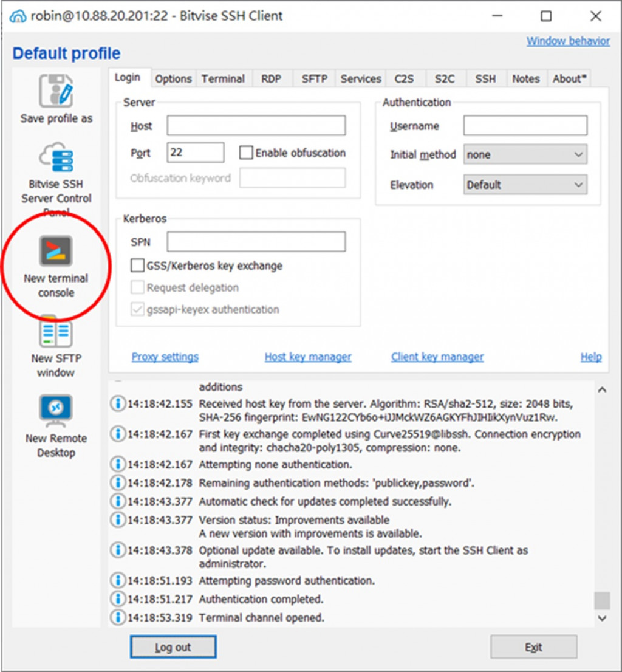
Task: Click info icon beside 'Version status' entry
Action: coord(117,519)
